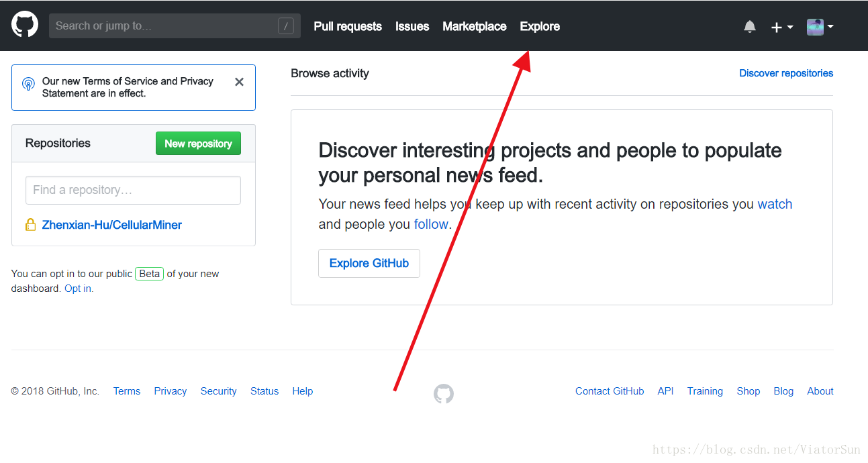The image size is (868, 463).
Task: Open the Training footer link
Action: (x=705, y=391)
